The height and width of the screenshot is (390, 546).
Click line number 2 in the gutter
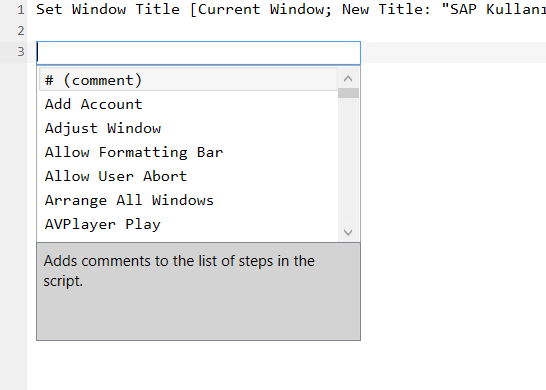tap(21, 31)
